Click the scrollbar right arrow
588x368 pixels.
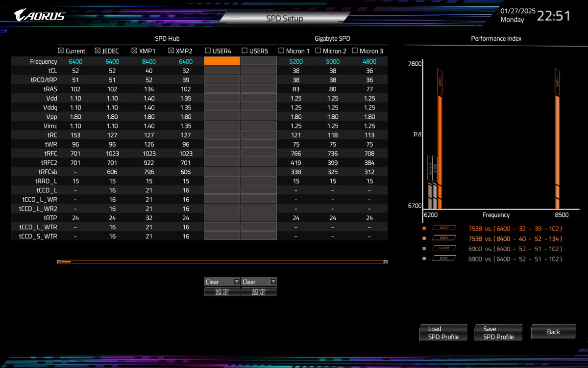(386, 262)
